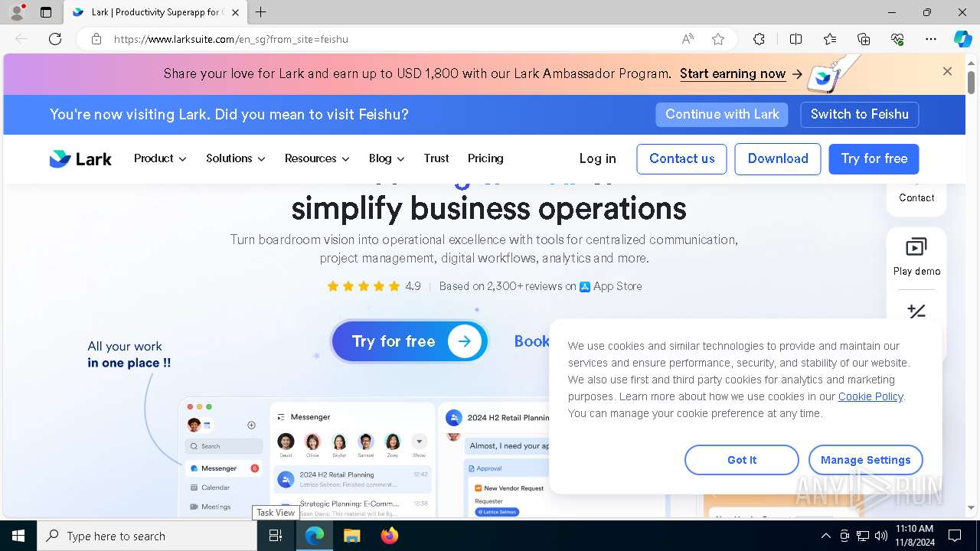Add this page to favorites star
980x551 pixels.
pyautogui.click(x=718, y=39)
